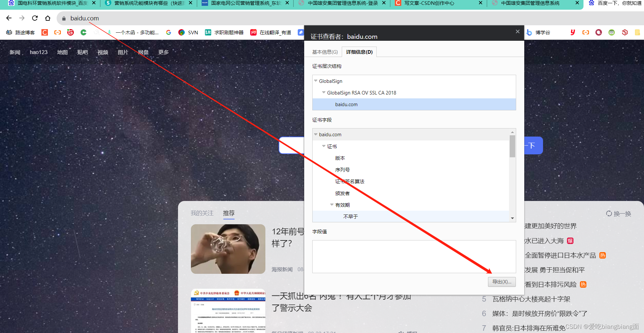The height and width of the screenshot is (333, 644).
Task: Open the 博学谷 bookmark
Action: pyautogui.click(x=539, y=32)
